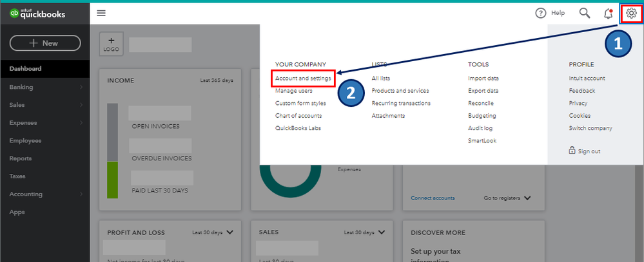This screenshot has width=644, height=262.
Task: Open Audit log
Action: (480, 128)
